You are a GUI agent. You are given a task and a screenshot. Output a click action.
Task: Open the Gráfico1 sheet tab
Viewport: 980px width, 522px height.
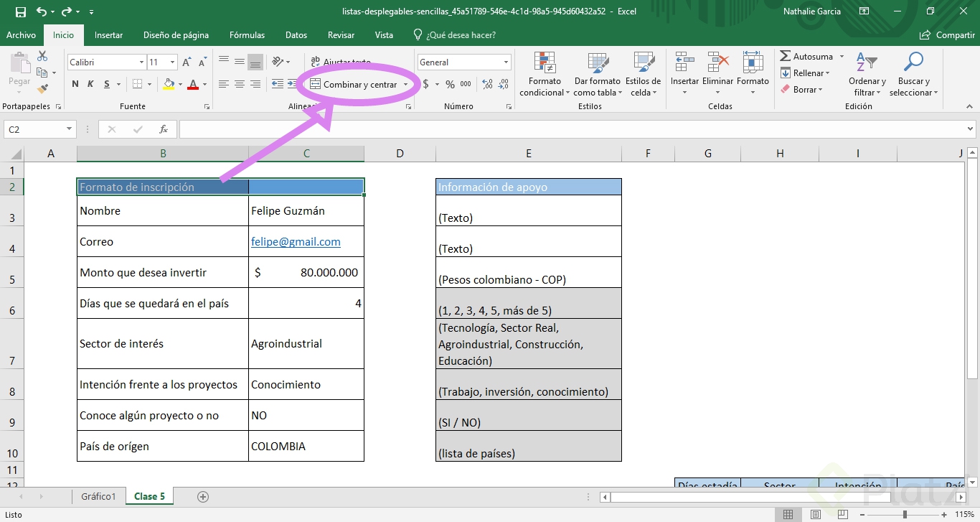point(98,496)
